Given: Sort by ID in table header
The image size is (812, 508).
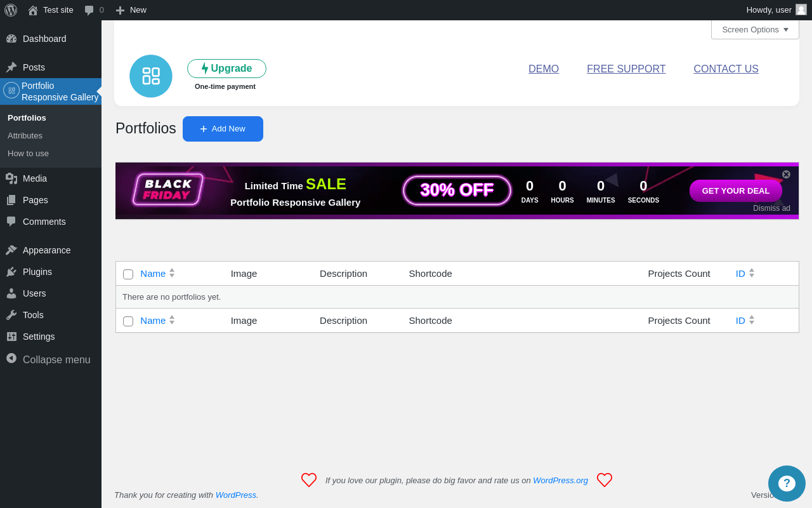Looking at the screenshot, I should point(740,274).
